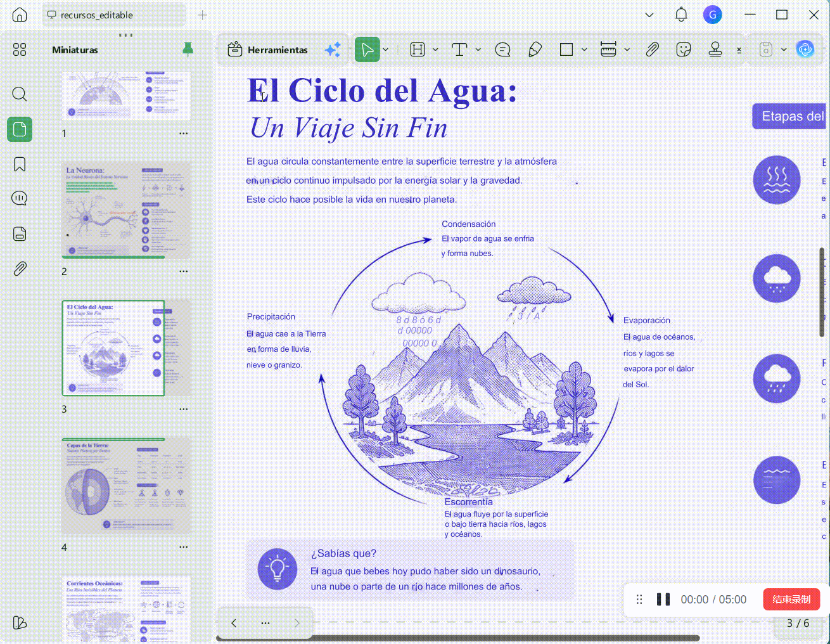
Task: Open the search panel in sidebar
Action: (x=20, y=94)
